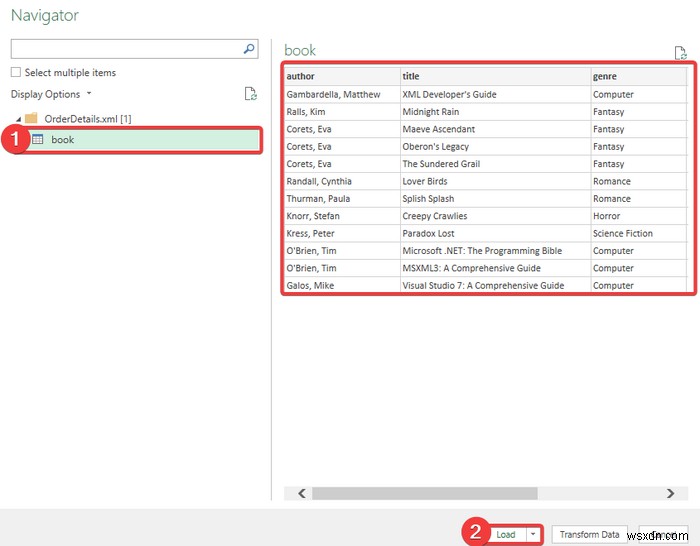The width and height of the screenshot is (700, 546).
Task: Select OrderDetails.xml [1] in the tree
Action: point(88,119)
